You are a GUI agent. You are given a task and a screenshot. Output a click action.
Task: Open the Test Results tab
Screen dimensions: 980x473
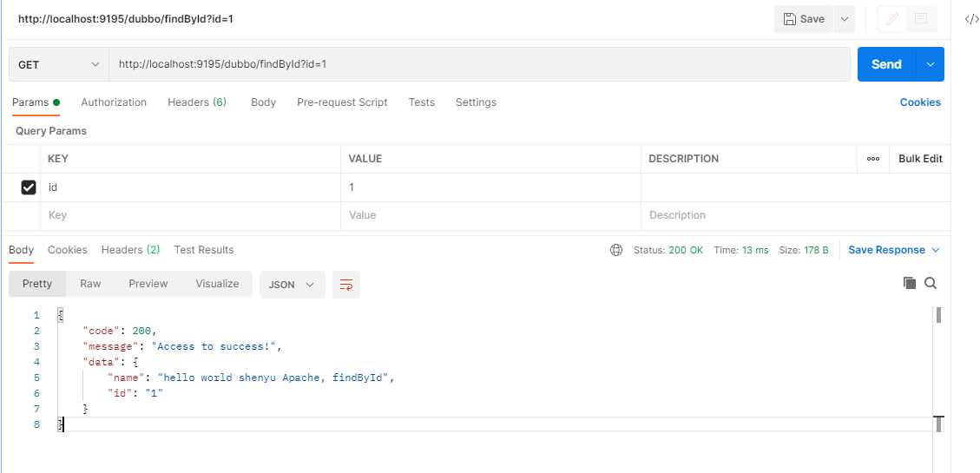[x=204, y=250]
